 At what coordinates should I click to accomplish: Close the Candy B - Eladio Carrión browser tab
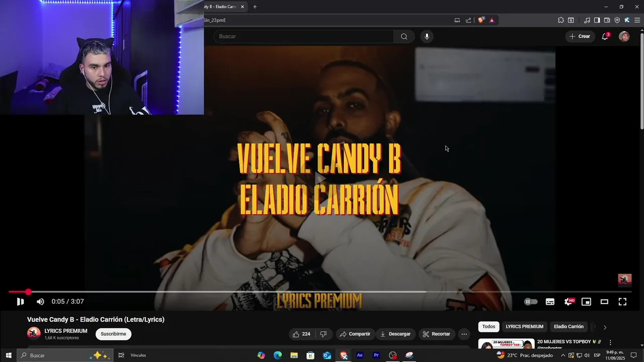[x=243, y=7]
